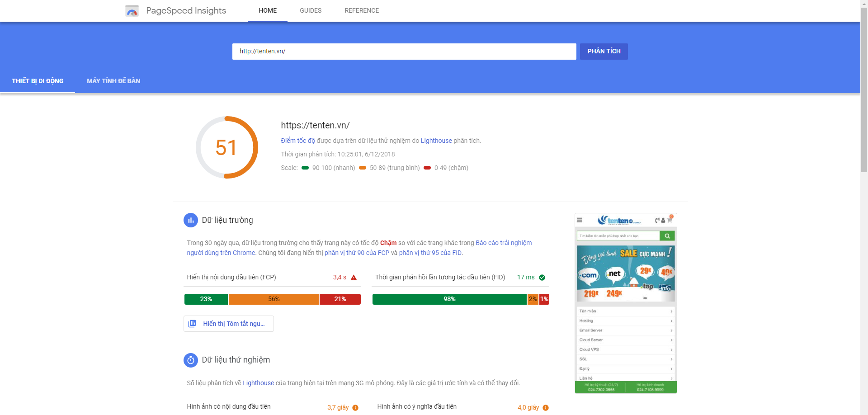Screen dimensions: 868x415
Task: Click the Thời gian phân tích timestamp text
Action: (x=338, y=154)
